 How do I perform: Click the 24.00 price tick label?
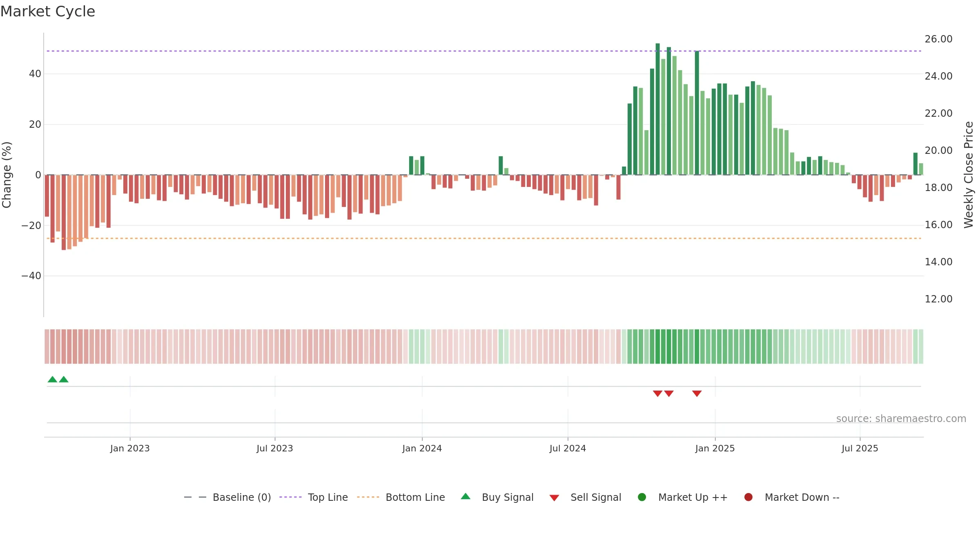pyautogui.click(x=938, y=76)
